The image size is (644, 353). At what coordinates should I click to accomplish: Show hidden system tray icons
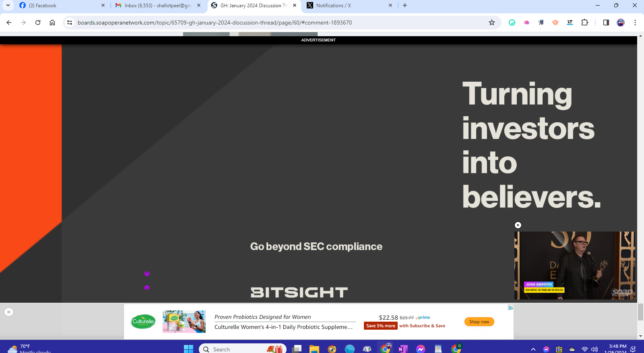point(533,349)
